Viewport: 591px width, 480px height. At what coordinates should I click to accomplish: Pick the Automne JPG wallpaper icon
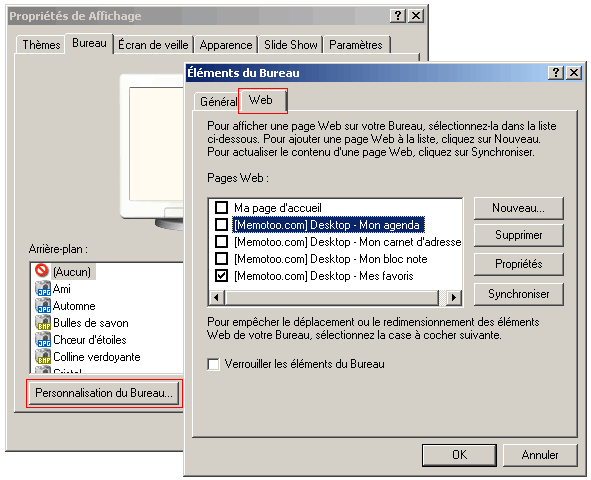[43, 306]
